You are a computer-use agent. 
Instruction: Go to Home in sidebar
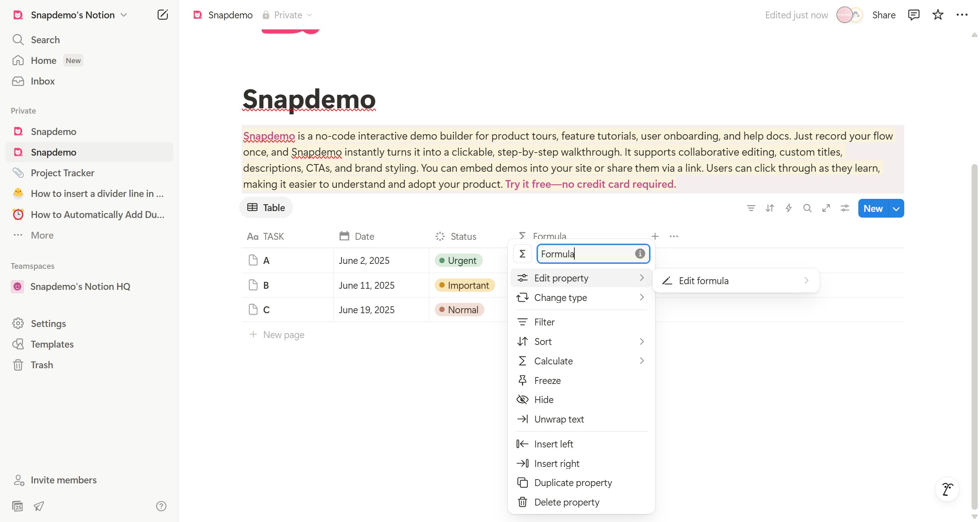pos(89,60)
